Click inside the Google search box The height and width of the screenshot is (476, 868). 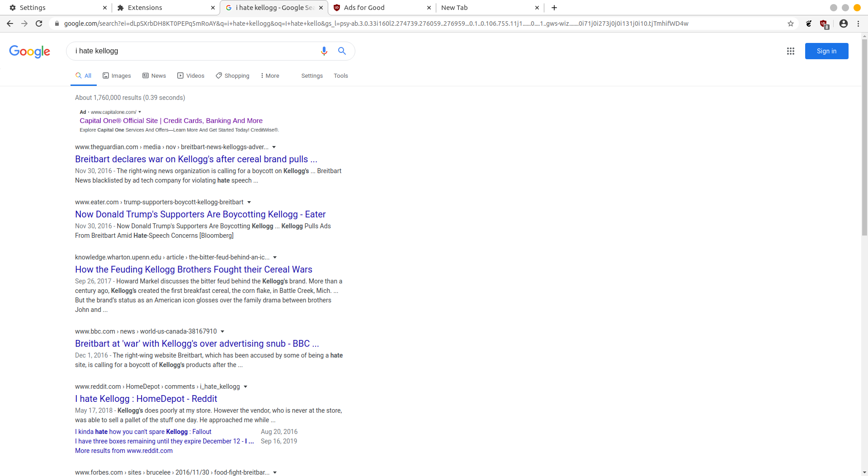[x=194, y=51]
